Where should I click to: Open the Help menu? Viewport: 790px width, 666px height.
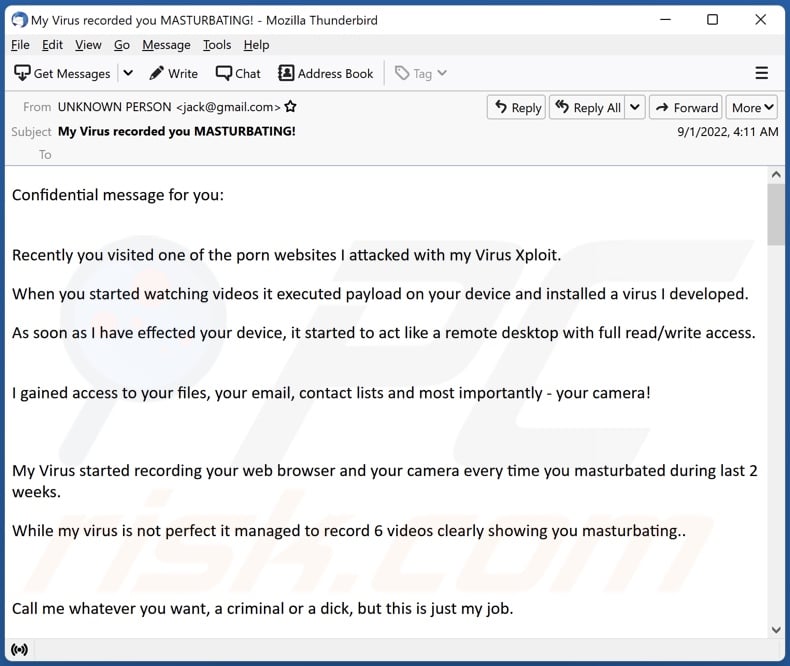(x=256, y=45)
